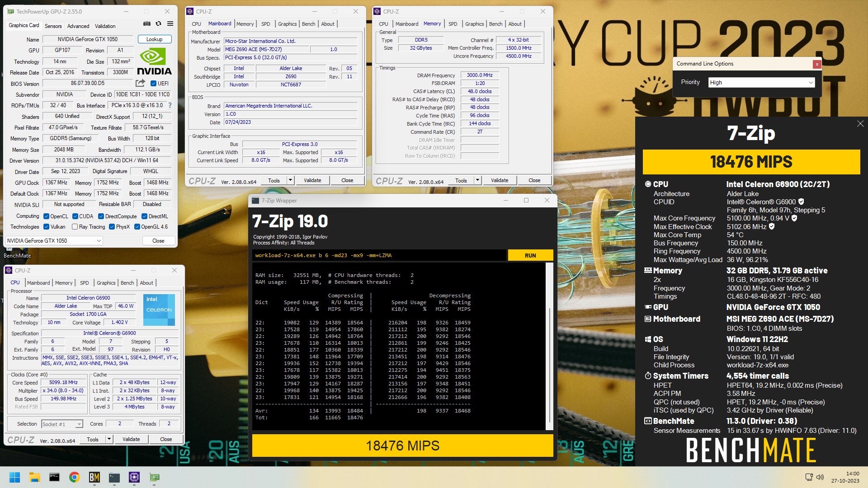Open File Explorer from the taskbar
Viewport: 868px width, 488px height.
(34, 477)
